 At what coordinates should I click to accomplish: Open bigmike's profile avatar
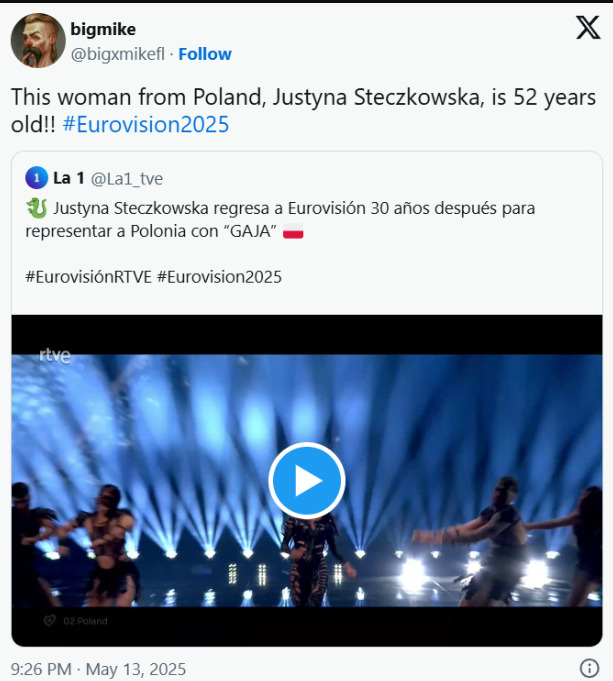[x=38, y=41]
